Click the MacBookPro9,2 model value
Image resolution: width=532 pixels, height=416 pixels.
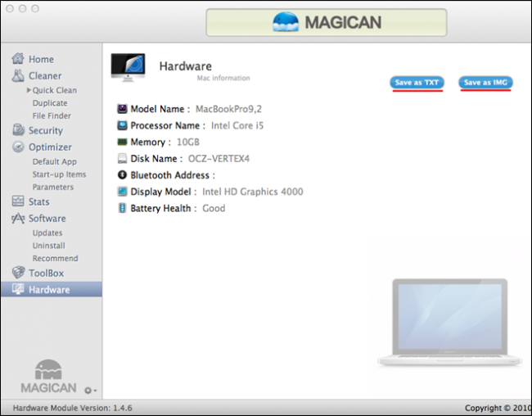(x=228, y=109)
